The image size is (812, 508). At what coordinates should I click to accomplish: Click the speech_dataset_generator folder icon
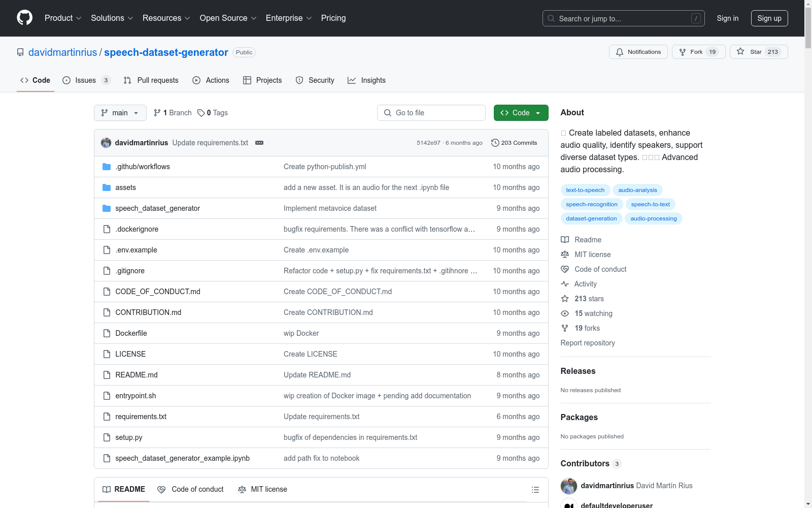[x=107, y=208]
